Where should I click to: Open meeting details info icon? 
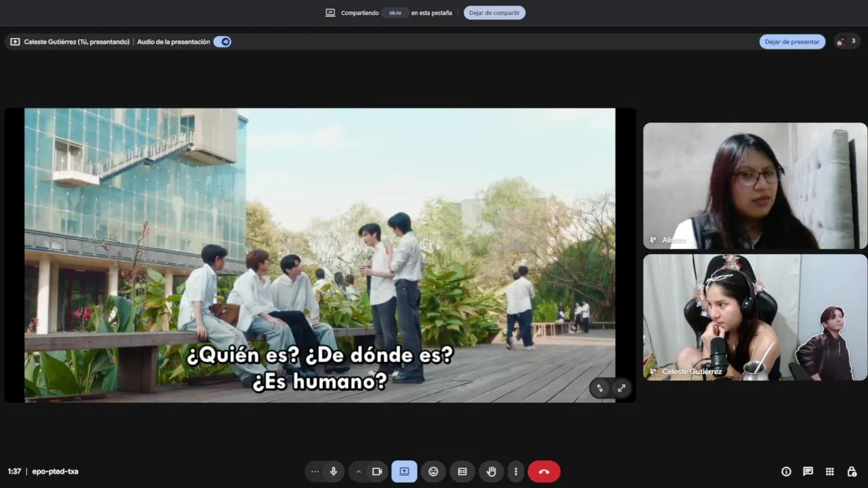[786, 472]
